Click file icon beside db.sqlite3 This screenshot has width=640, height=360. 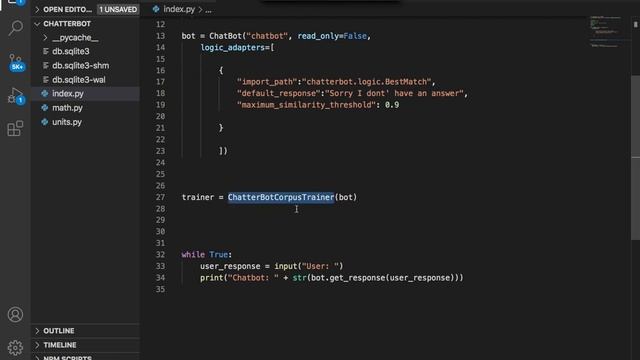[x=45, y=51]
